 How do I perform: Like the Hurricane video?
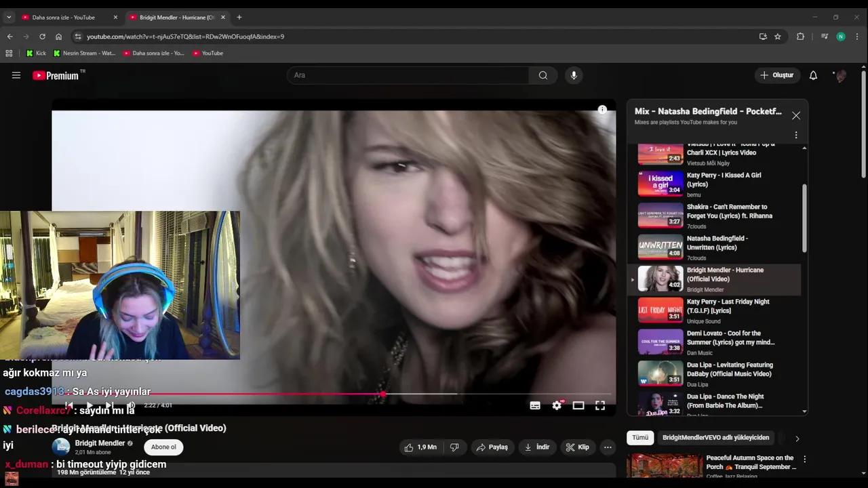pyautogui.click(x=420, y=447)
